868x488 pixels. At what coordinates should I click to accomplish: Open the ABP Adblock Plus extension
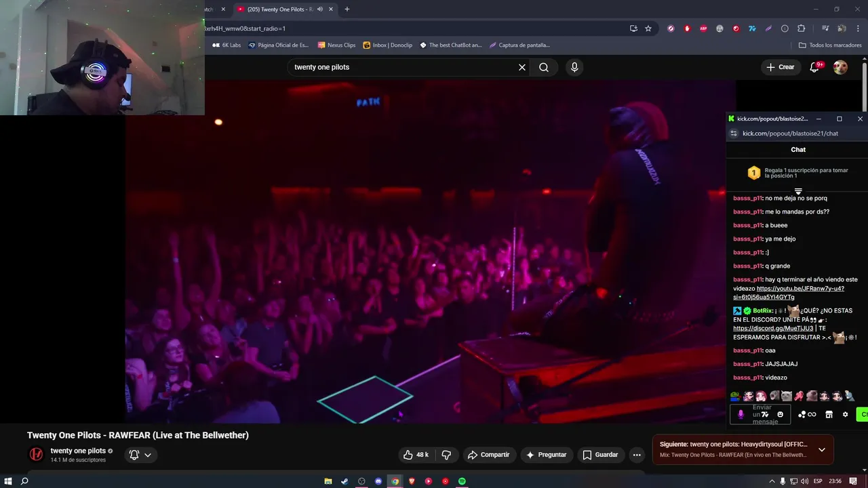(703, 28)
